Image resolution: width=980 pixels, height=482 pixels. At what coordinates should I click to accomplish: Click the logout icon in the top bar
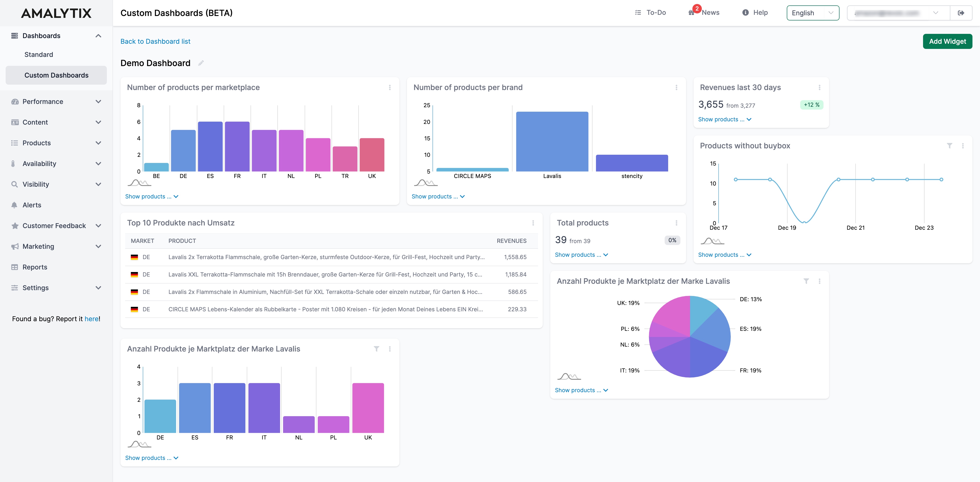coord(961,13)
